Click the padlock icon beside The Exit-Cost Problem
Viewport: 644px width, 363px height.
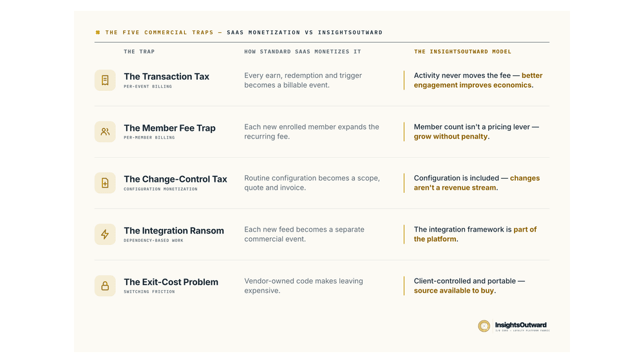[105, 286]
